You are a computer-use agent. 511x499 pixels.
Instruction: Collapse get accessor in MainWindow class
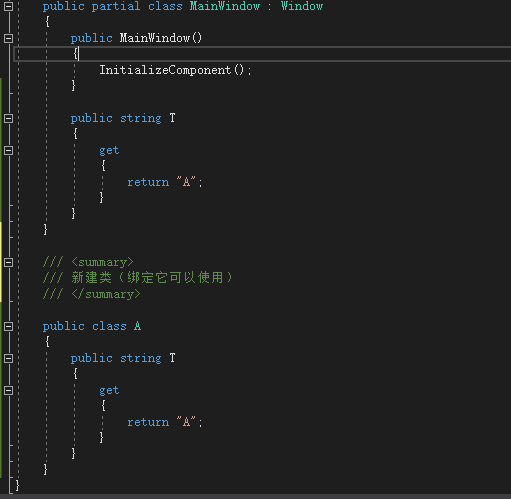pyautogui.click(x=9, y=150)
